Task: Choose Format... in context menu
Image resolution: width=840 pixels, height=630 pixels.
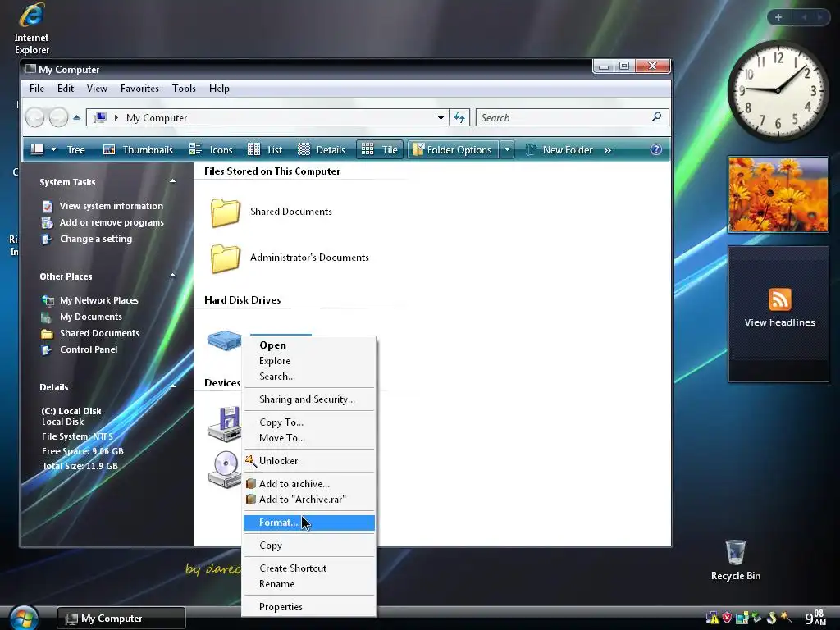Action: coord(309,523)
